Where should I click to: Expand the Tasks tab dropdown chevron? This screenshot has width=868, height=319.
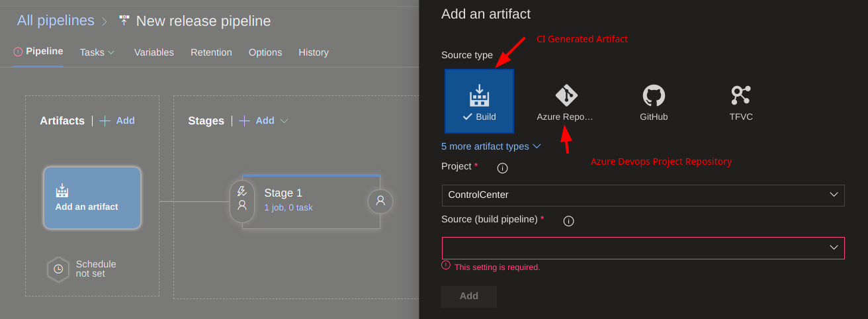(111, 52)
